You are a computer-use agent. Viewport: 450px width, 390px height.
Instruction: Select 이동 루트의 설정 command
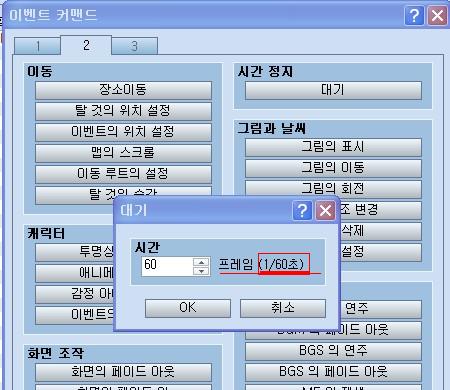click(123, 174)
